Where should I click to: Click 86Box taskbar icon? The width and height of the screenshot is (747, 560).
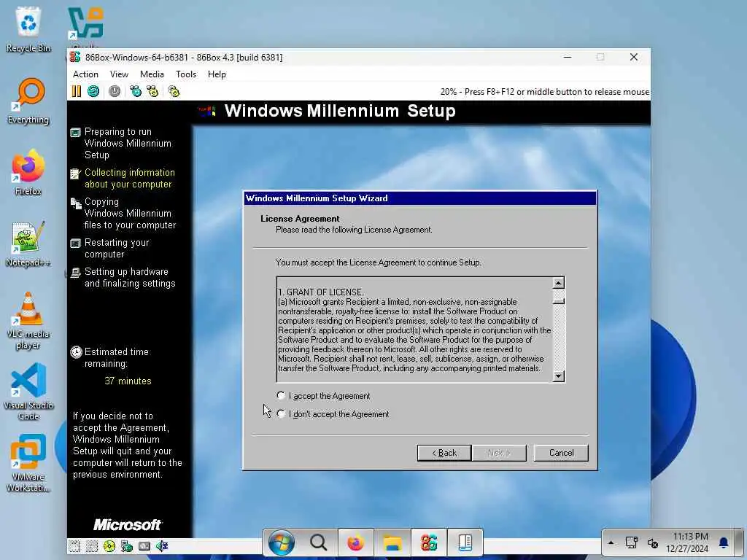(429, 542)
